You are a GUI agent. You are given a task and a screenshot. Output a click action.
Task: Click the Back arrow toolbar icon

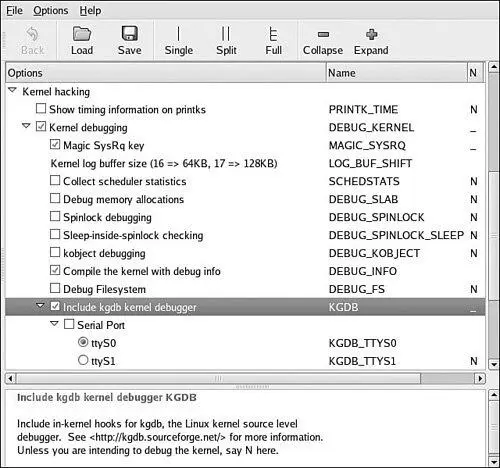pos(32,34)
